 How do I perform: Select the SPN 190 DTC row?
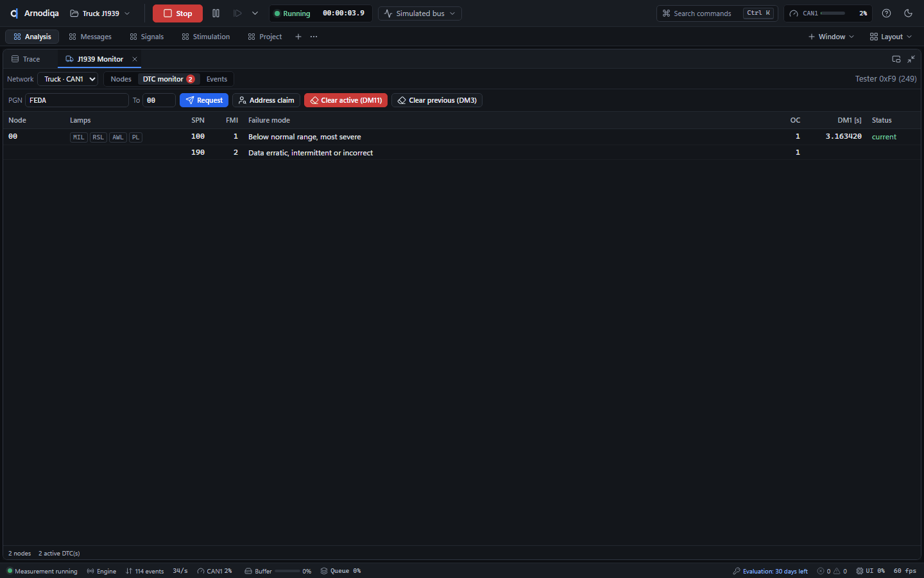[x=462, y=152]
